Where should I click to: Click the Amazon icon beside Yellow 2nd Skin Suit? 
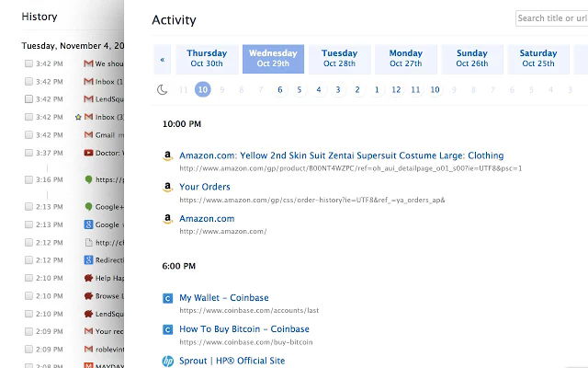pyautogui.click(x=167, y=155)
